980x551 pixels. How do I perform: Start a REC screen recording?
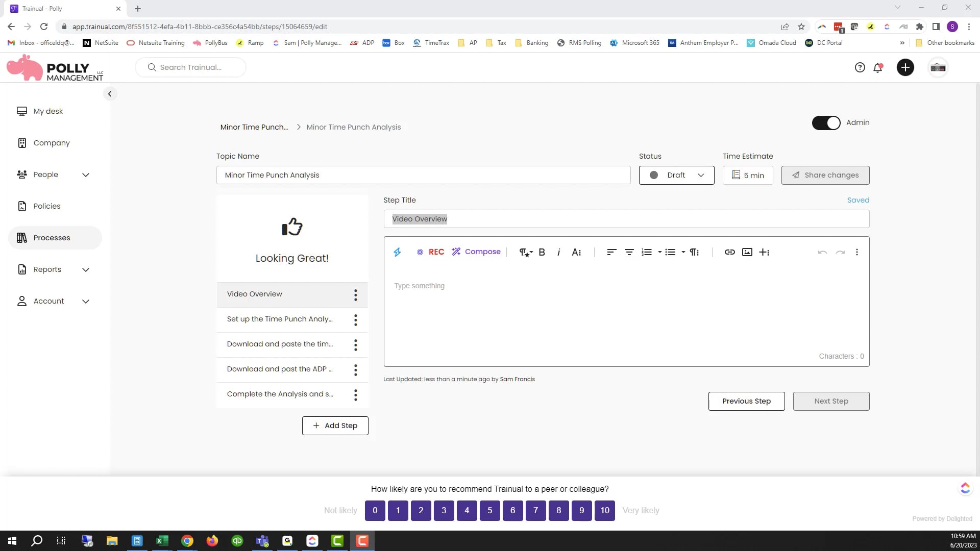click(x=431, y=252)
